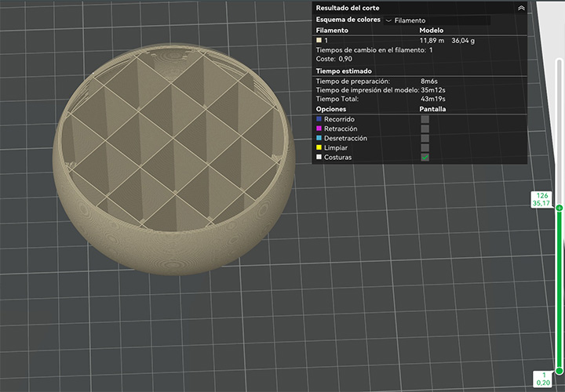565x392 pixels.
Task: Click the Tiempo estimado heading
Action: pos(344,71)
